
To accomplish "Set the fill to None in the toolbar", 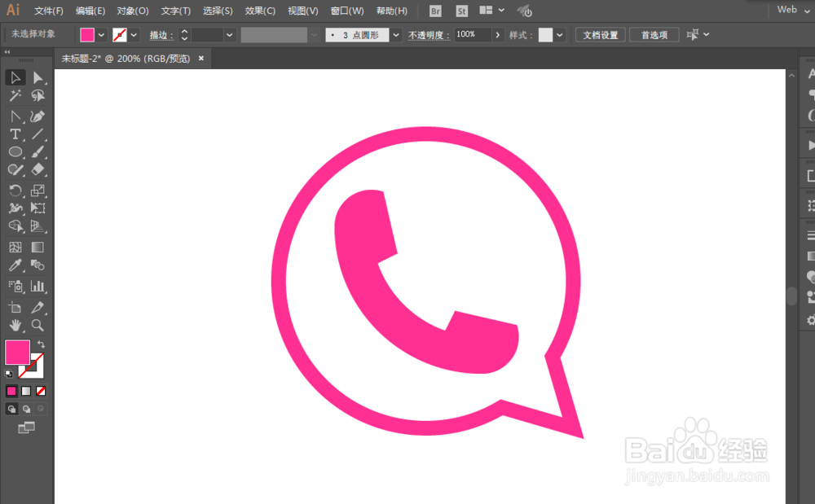I will [x=38, y=391].
